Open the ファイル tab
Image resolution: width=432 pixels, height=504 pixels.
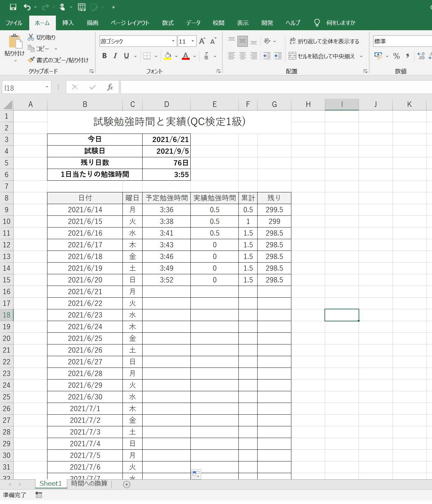pos(14,23)
